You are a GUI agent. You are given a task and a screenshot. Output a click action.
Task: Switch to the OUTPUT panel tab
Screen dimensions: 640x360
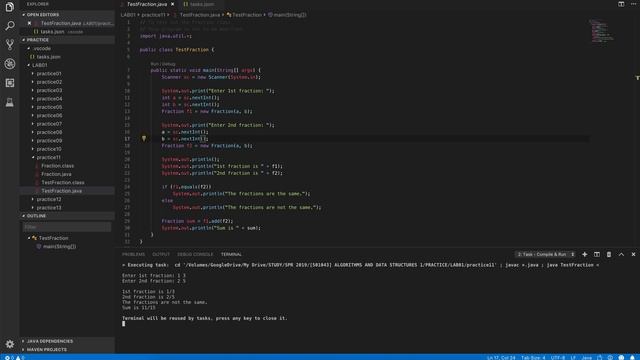(161, 254)
